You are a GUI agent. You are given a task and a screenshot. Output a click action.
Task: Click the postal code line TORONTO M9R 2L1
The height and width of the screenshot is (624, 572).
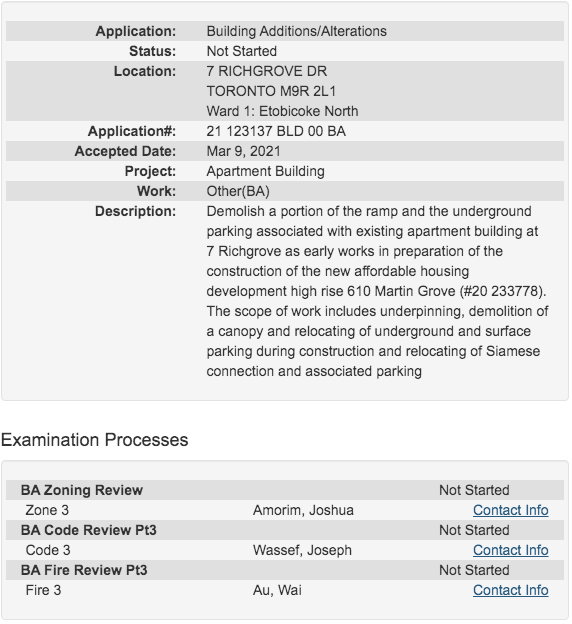271,91
